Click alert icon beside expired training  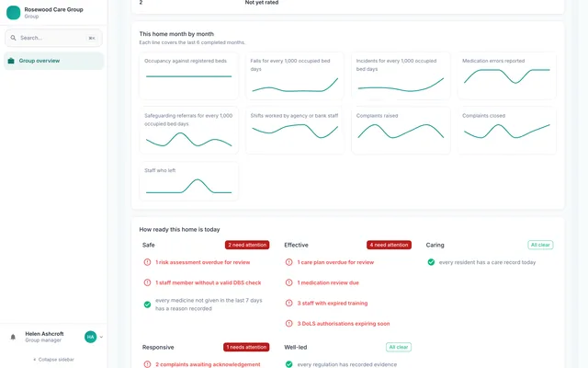(288, 303)
